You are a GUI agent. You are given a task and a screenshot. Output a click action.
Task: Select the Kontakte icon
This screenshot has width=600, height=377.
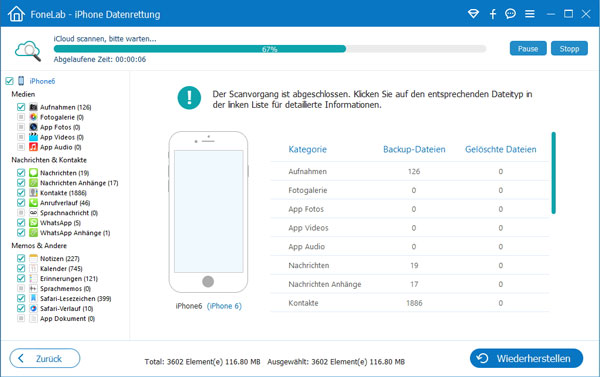(x=34, y=193)
